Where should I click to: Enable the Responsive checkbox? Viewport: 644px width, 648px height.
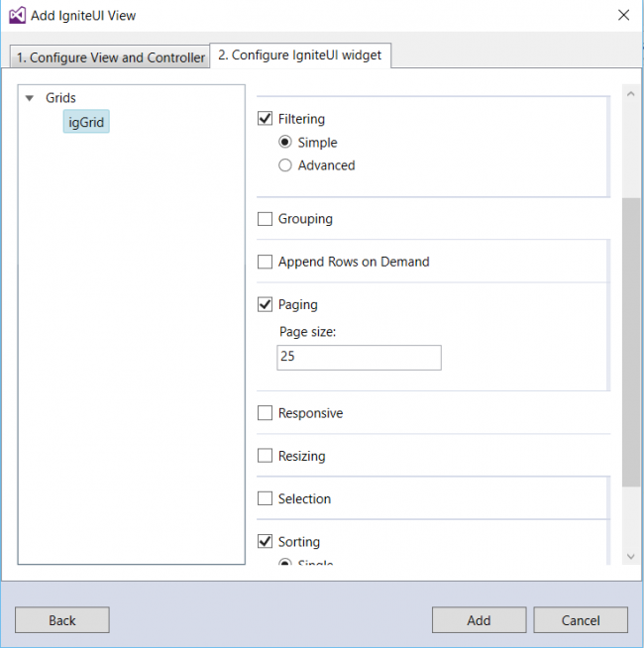point(265,413)
